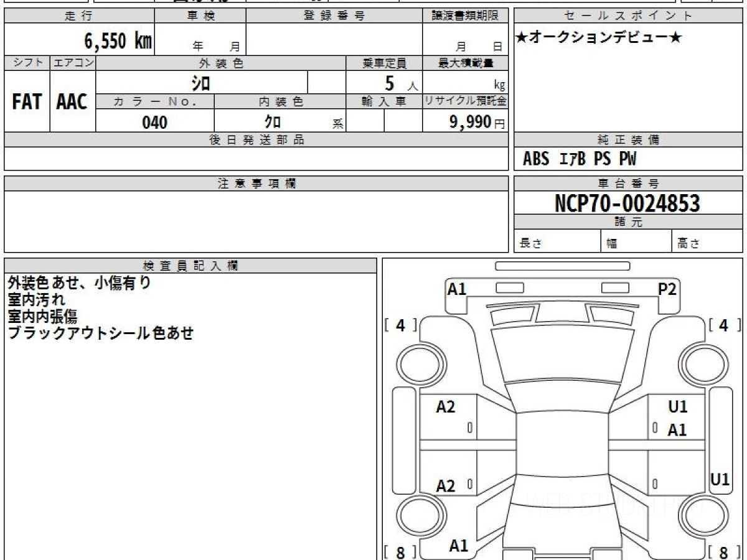Select the 登録番号 header
Screen dimensions: 747x560
click(334, 16)
